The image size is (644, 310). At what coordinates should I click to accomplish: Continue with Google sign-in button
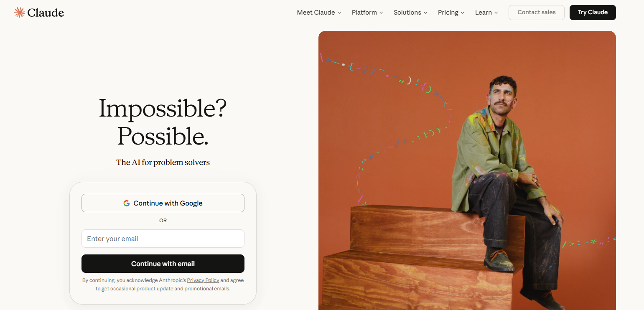tap(163, 203)
